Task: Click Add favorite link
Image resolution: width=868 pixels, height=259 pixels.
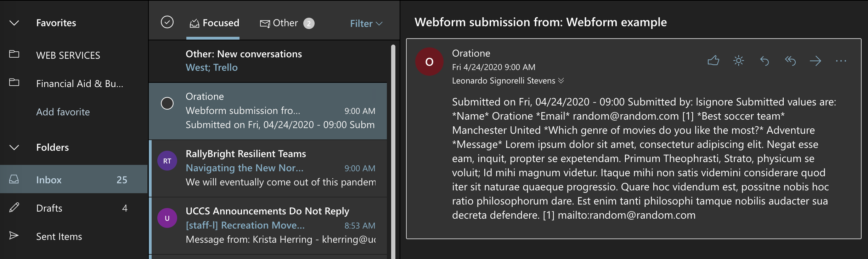Action: point(63,112)
